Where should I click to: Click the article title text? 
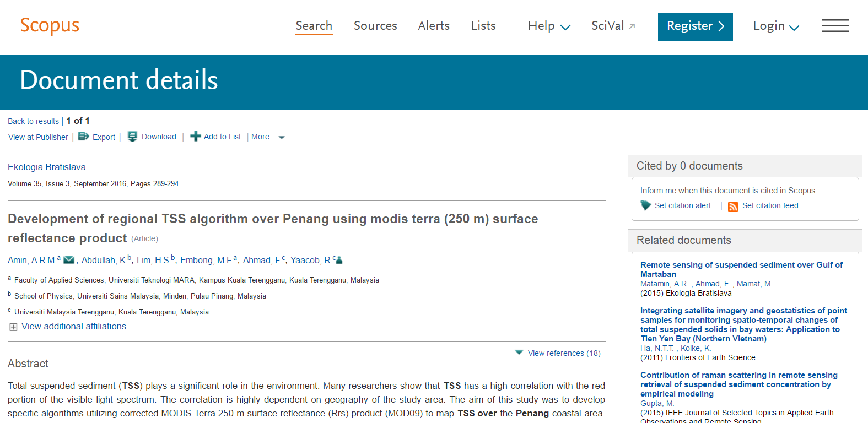pyautogui.click(x=273, y=228)
